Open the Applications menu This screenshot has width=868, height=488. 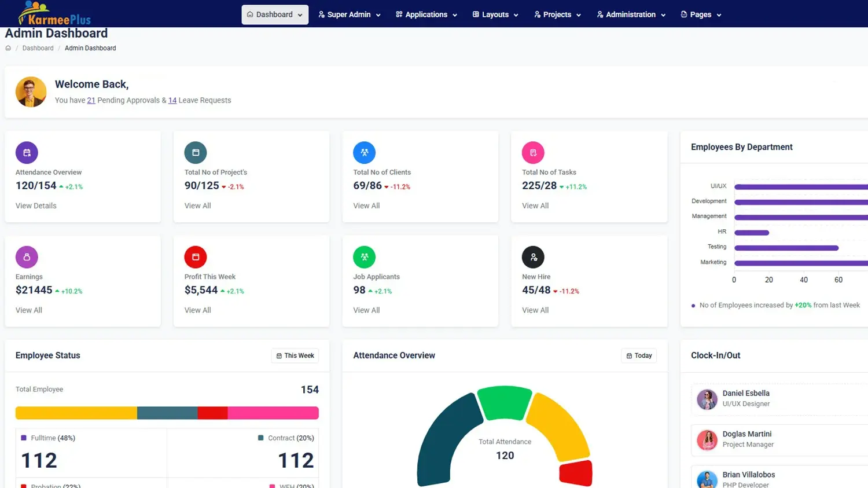coord(426,15)
